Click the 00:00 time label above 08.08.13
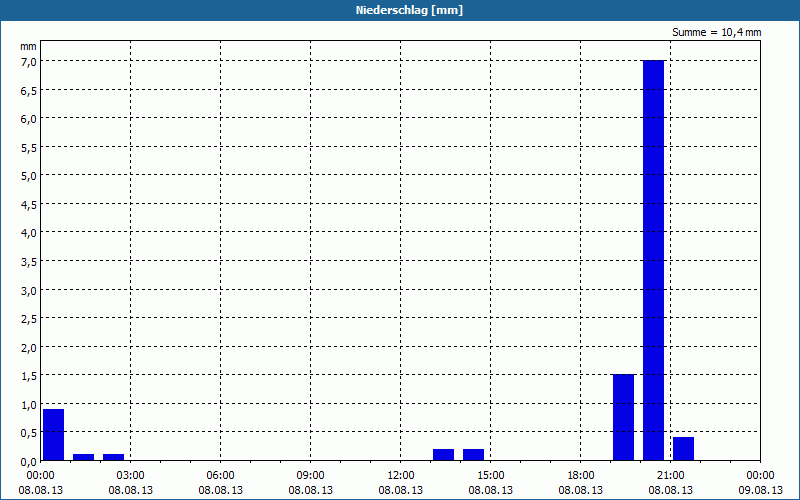Image resolution: width=800 pixels, height=500 pixels. [40, 476]
